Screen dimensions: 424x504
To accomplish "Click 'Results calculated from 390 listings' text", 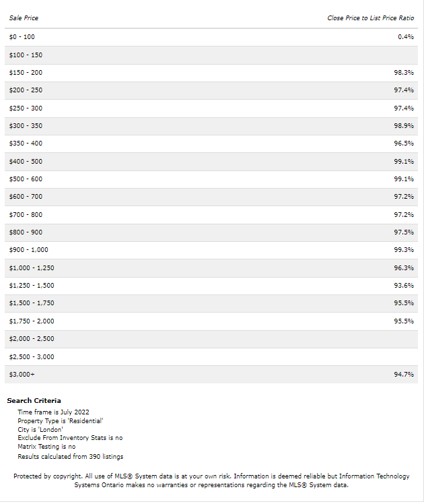I will pyautogui.click(x=70, y=456).
